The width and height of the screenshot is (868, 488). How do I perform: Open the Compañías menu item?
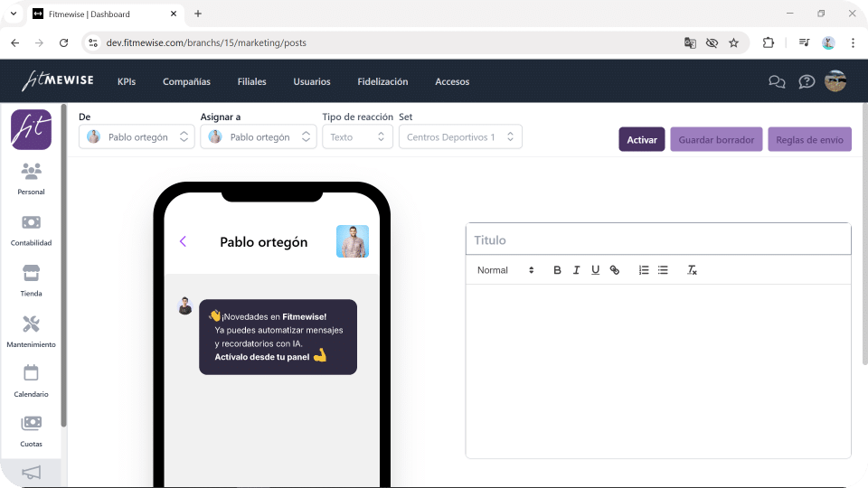coord(186,81)
